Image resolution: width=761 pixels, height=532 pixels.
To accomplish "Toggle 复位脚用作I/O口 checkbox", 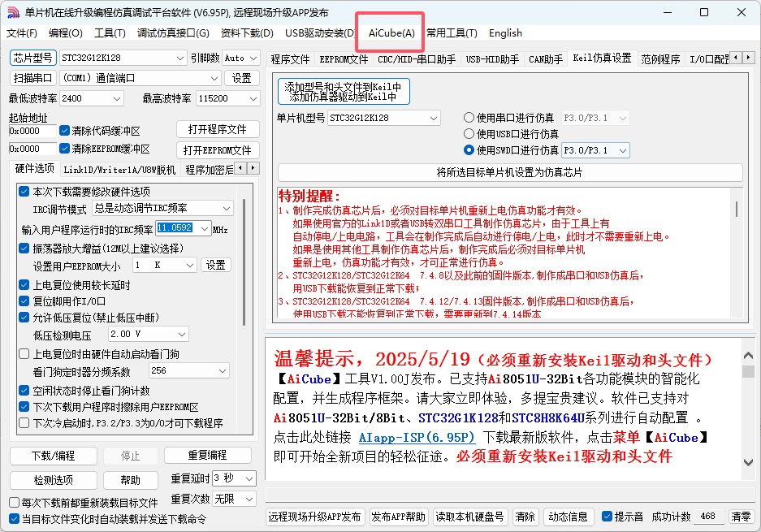I will (x=24, y=301).
